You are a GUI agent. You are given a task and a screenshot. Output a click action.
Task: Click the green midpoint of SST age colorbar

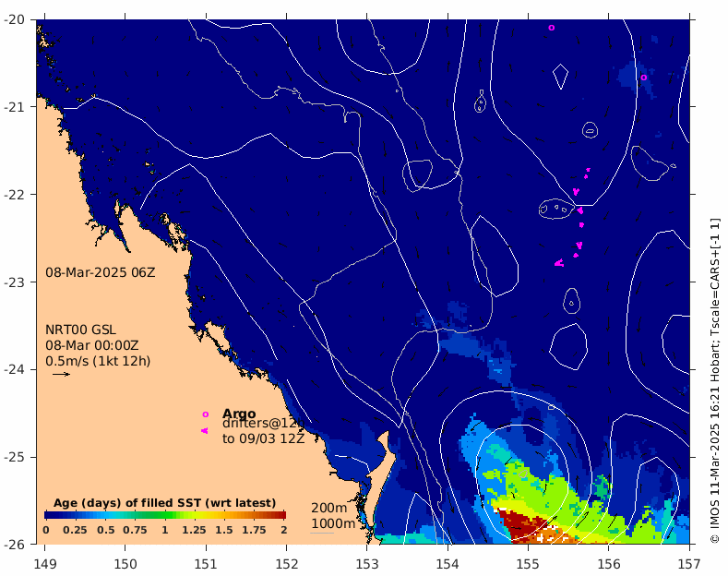pos(165,515)
